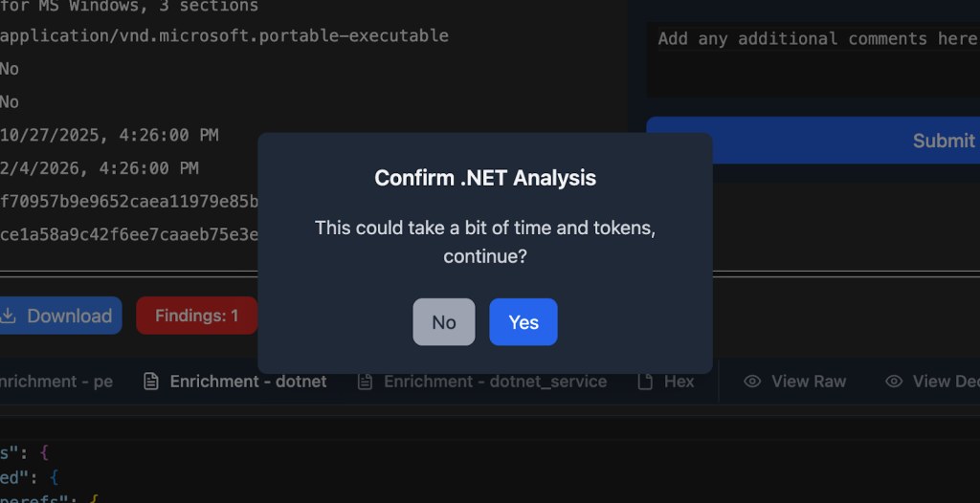The image size is (980, 503).
Task: Click the View Raw label
Action: pyautogui.click(x=809, y=382)
